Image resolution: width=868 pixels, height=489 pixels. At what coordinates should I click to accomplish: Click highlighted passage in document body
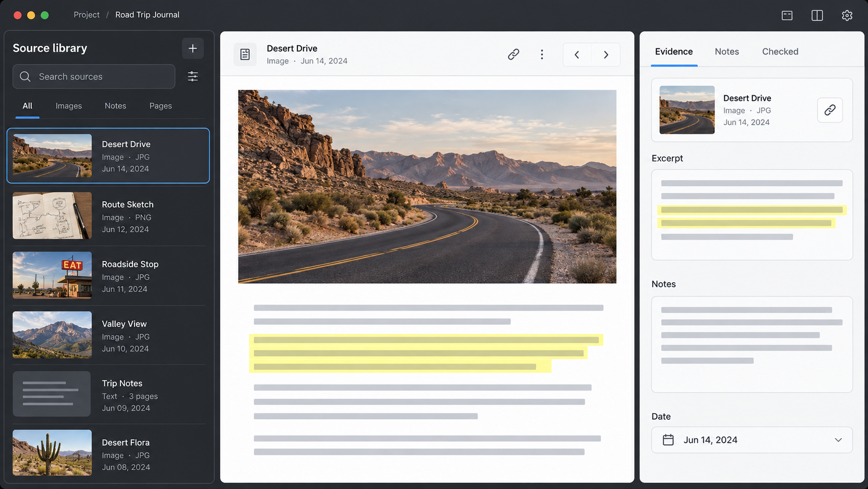426,353
